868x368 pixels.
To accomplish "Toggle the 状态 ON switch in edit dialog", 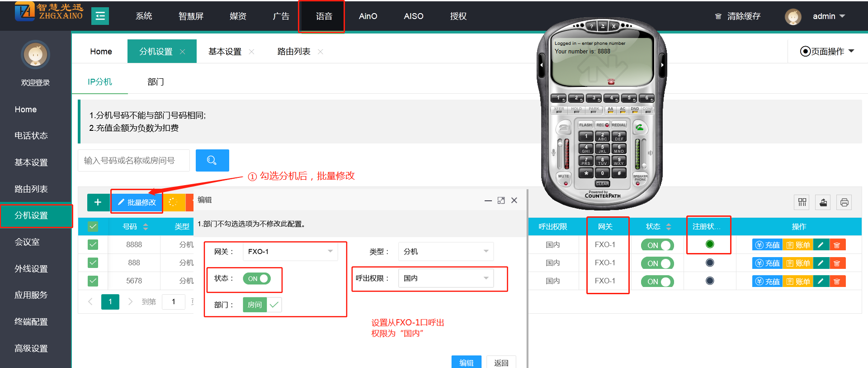I will click(x=257, y=278).
